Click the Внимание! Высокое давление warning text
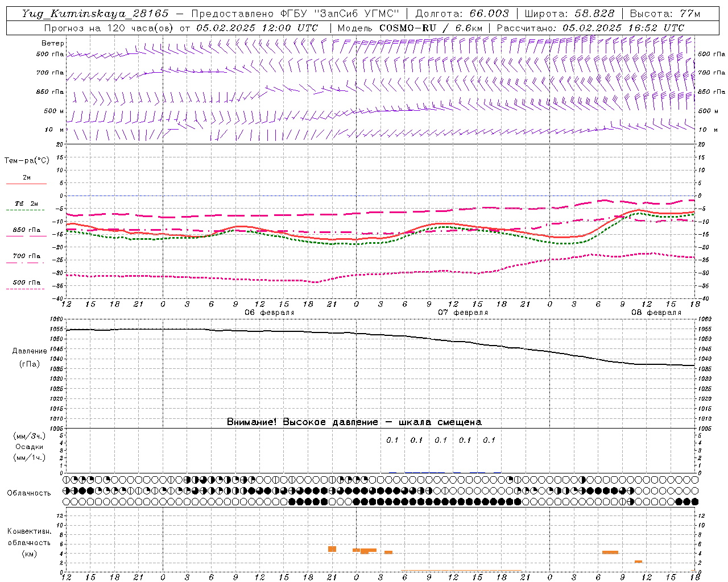This screenshot has height=582, width=728. tap(354, 422)
